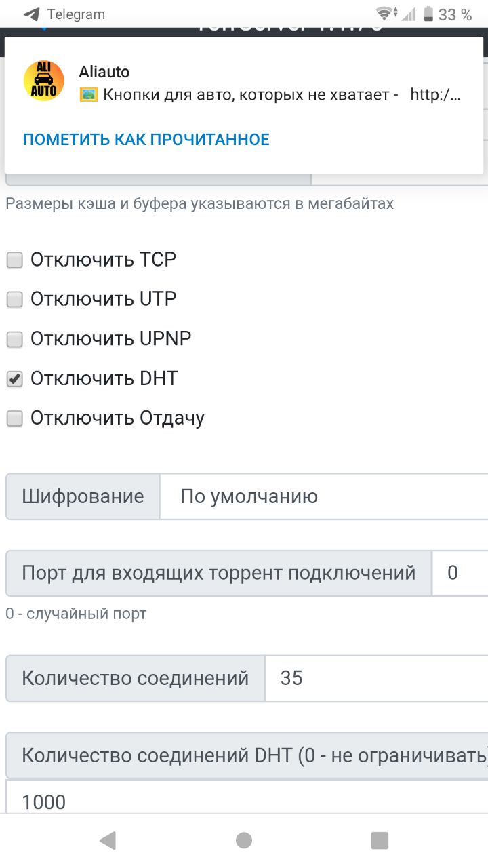Tap the Android recent apps button
Image resolution: width=488 pixels, height=868 pixels.
[x=380, y=840]
